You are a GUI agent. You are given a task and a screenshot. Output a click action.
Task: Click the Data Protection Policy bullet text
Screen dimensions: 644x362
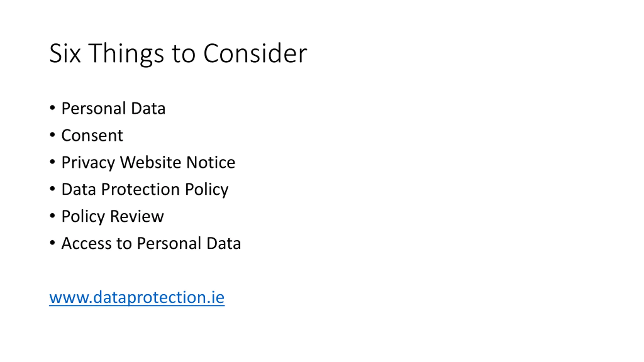pos(145,190)
